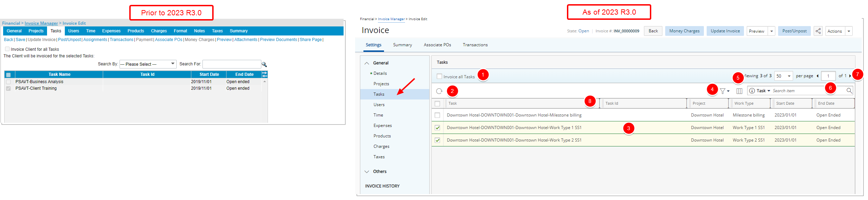This screenshot has height=200, width=868.
Task: Click the Start Date column header in old grid
Action: point(209,74)
